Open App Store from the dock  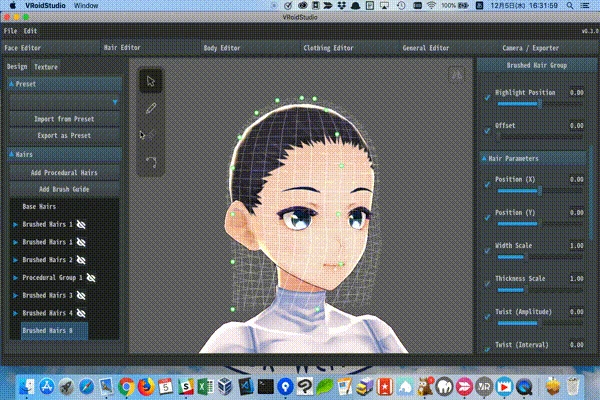(x=47, y=387)
